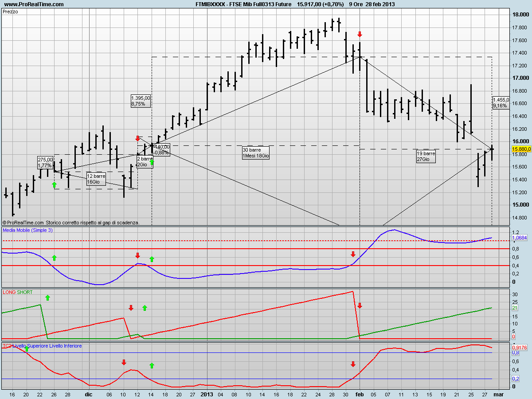Select the Prezzo panel label
The image size is (532, 399).
click(x=11, y=12)
